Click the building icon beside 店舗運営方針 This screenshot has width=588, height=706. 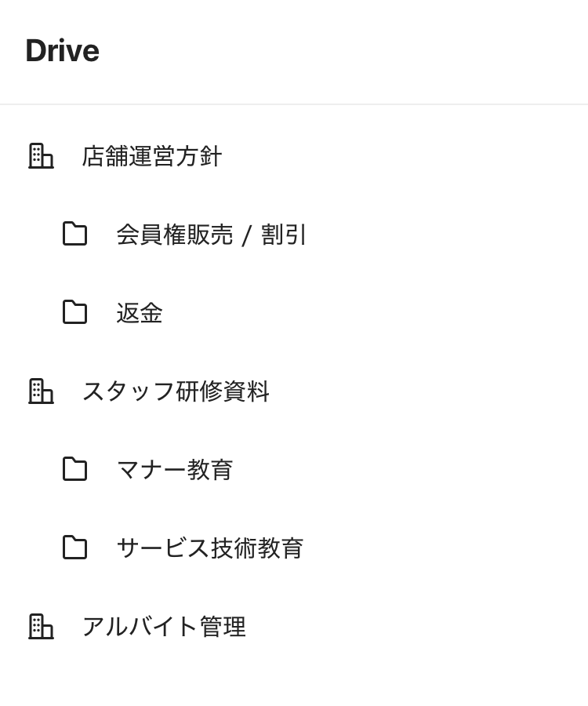click(x=41, y=155)
